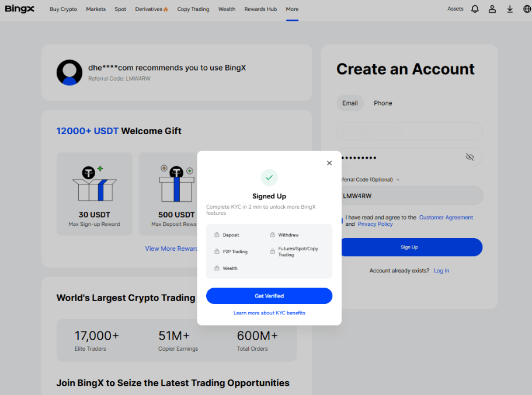This screenshot has width=532, height=395.
Task: Switch to the Phone tab
Action: 383,103
